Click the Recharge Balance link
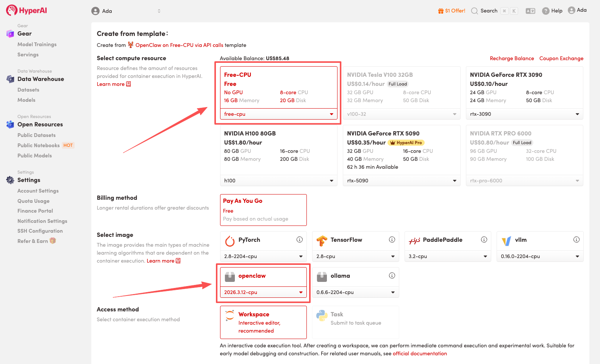 pyautogui.click(x=512, y=58)
